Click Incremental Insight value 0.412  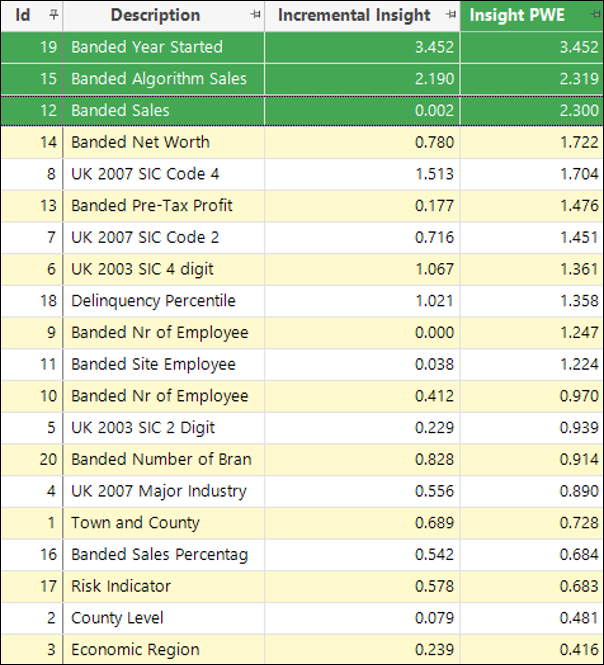434,396
